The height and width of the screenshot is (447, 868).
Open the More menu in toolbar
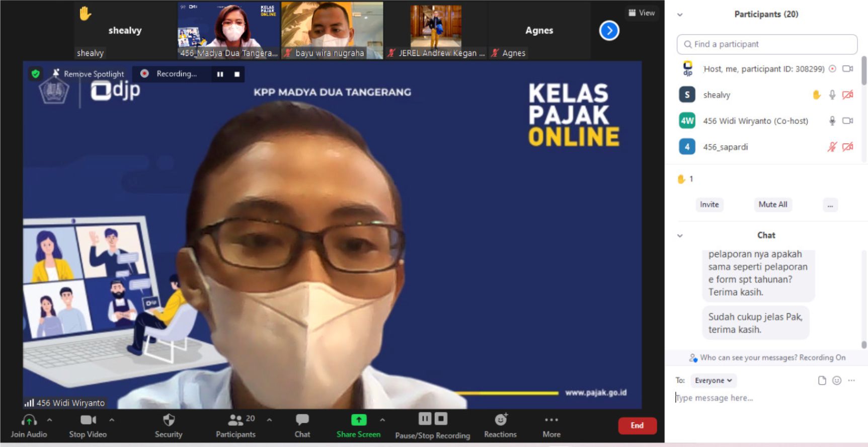551,419
